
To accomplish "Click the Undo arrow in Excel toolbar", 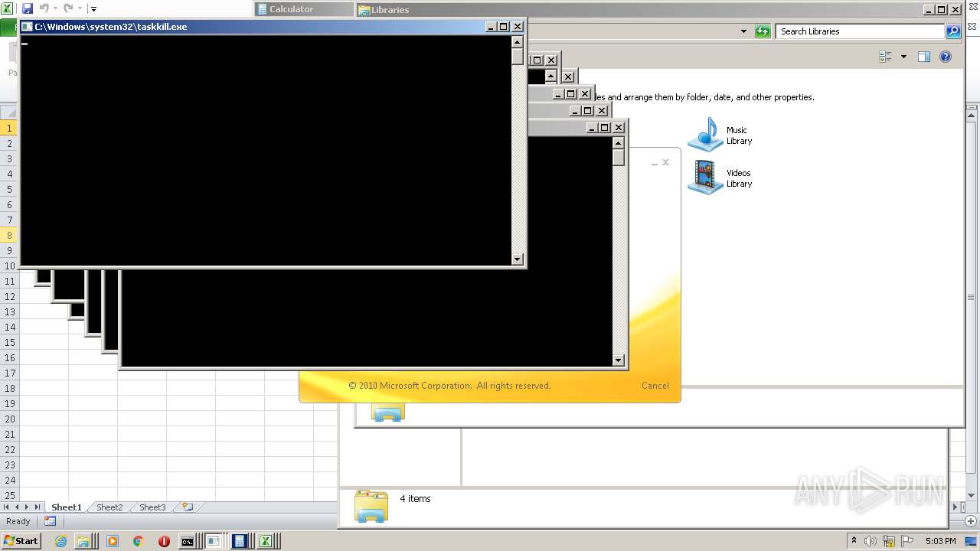I will [44, 8].
